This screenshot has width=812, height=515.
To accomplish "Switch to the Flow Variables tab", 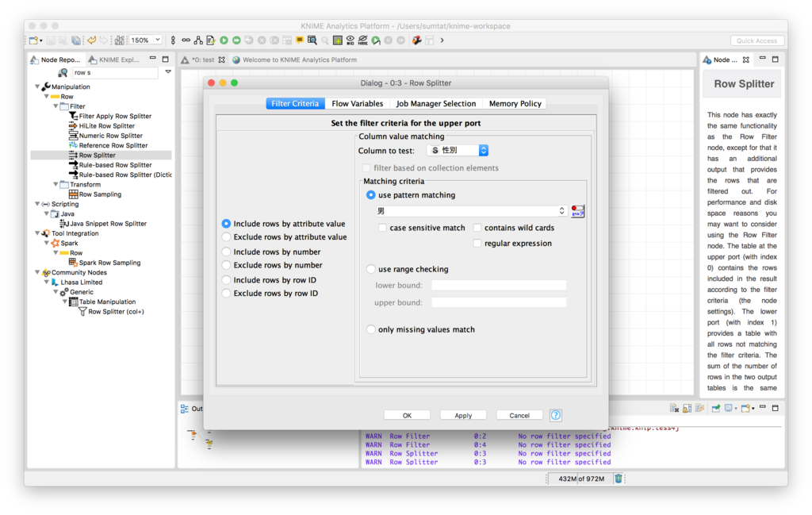I will pos(358,104).
